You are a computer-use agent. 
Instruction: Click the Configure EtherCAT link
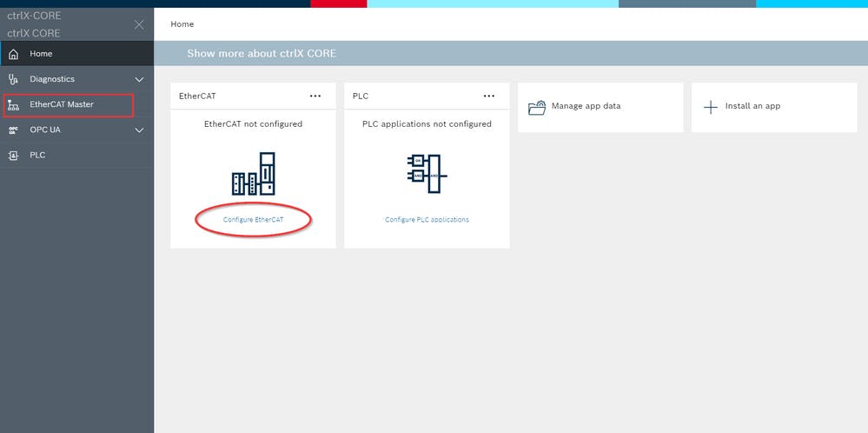tap(253, 220)
